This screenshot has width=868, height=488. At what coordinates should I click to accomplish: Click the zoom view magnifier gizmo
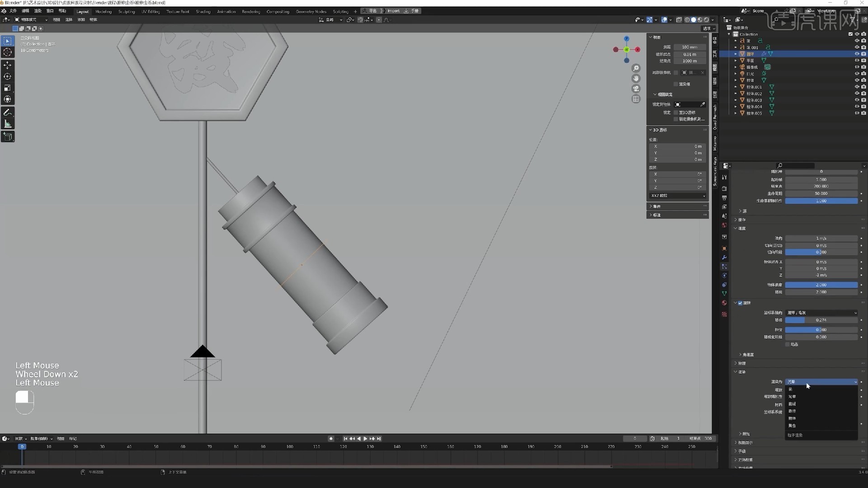pos(636,68)
